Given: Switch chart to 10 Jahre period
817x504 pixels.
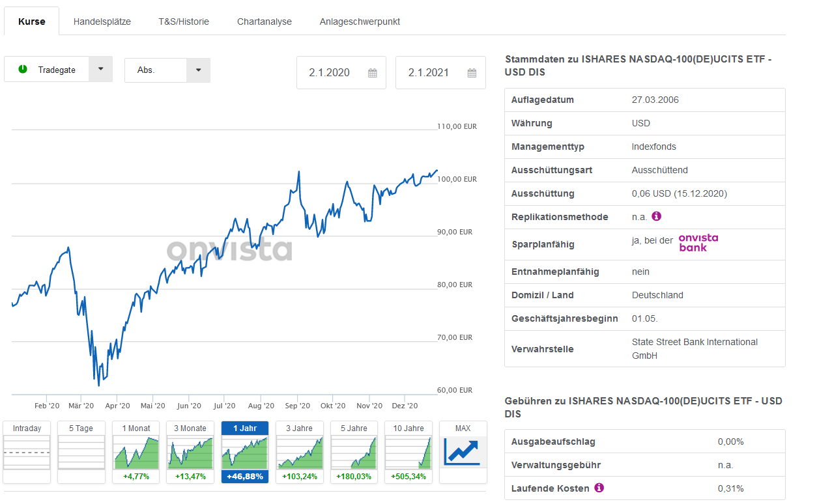Looking at the screenshot, I should (408, 452).
